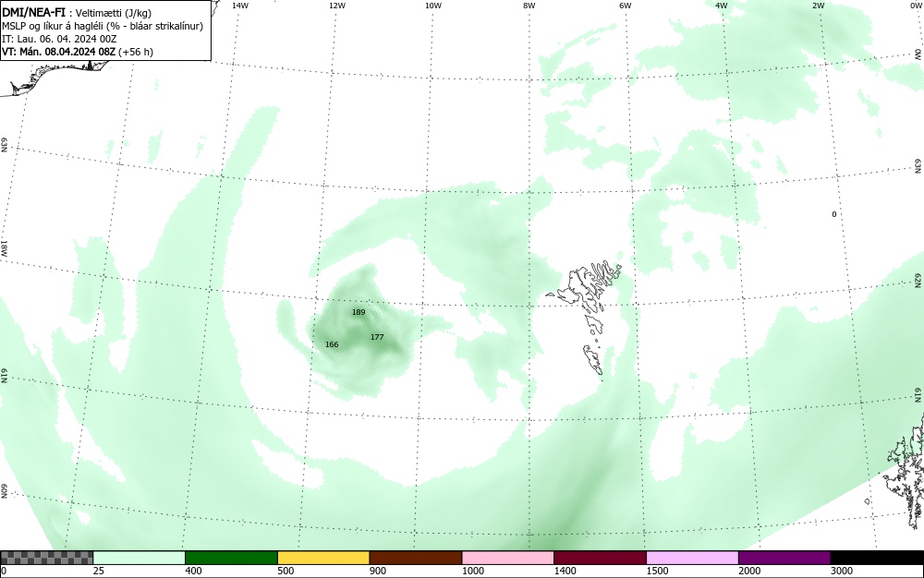Click the yellow 500-900 legend swatch
This screenshot has width=924, height=578.
(x=323, y=558)
